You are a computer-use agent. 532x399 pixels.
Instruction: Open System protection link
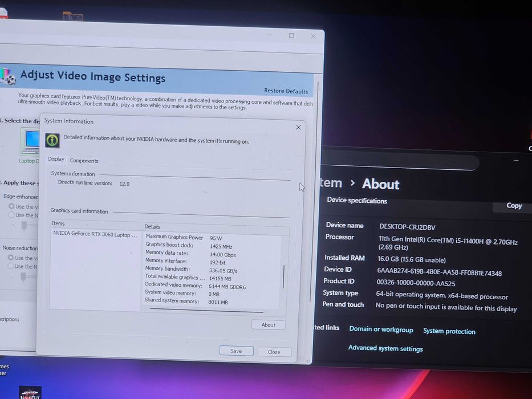pyautogui.click(x=449, y=332)
